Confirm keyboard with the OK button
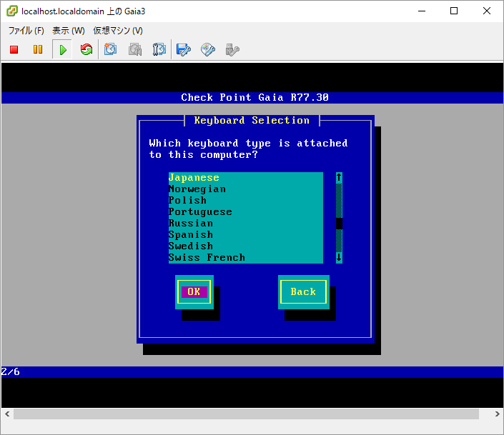504x435 pixels. [x=194, y=291]
